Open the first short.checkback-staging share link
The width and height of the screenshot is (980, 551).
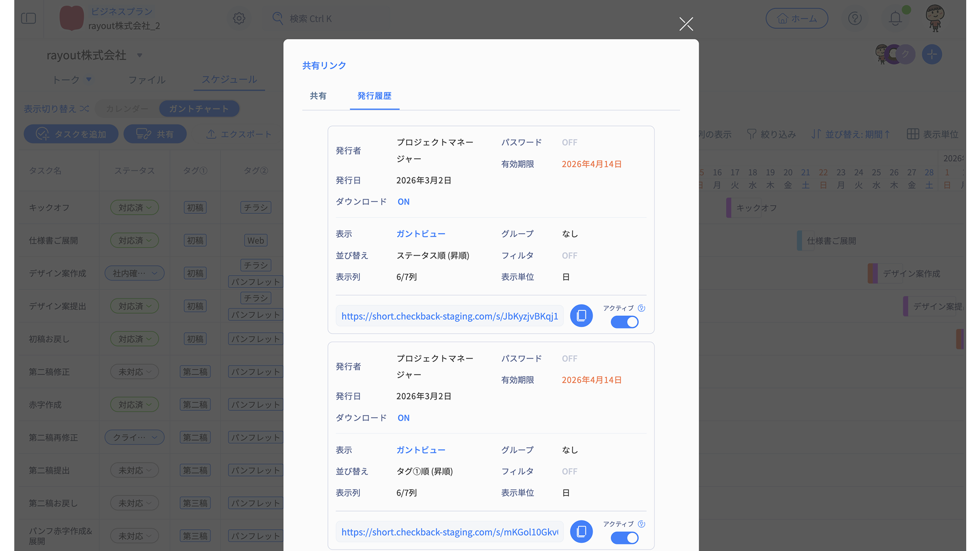point(449,316)
